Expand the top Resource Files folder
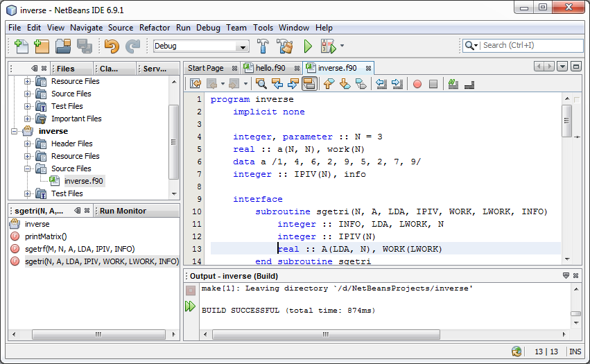Screen dimensions: 590x364 point(27,81)
